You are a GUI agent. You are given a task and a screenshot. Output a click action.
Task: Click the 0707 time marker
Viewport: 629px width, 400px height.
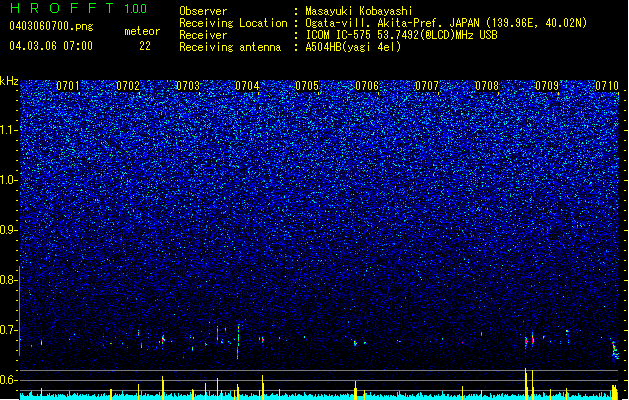(x=427, y=86)
